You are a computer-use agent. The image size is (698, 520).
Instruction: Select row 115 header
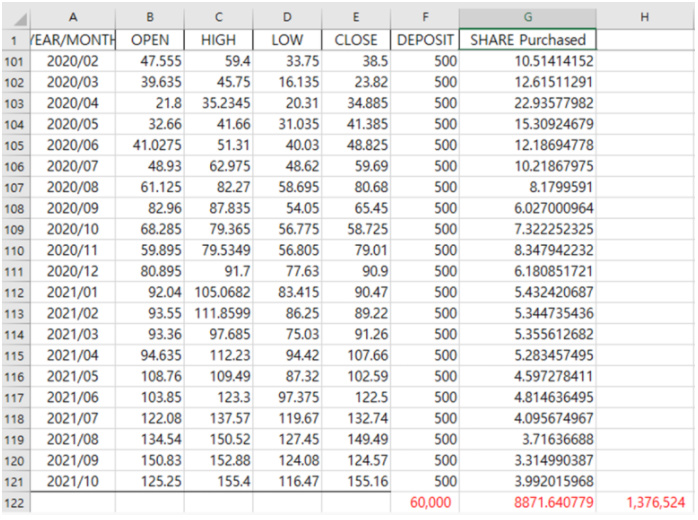(15, 355)
